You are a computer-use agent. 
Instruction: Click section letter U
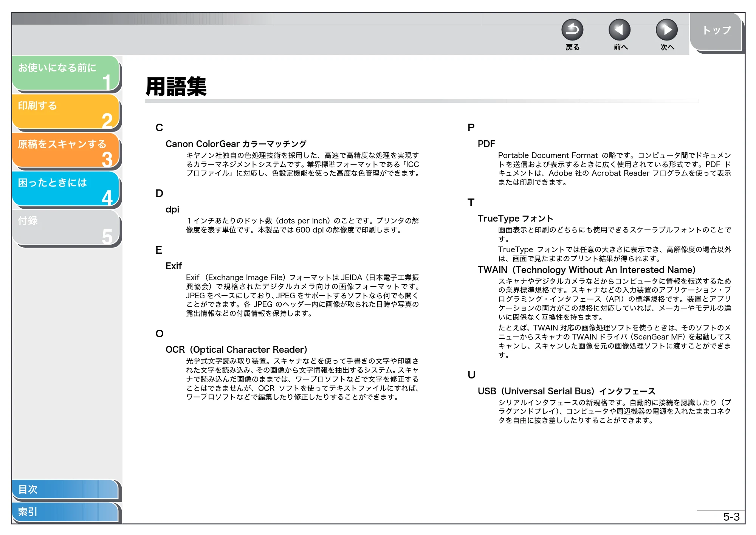tap(471, 375)
